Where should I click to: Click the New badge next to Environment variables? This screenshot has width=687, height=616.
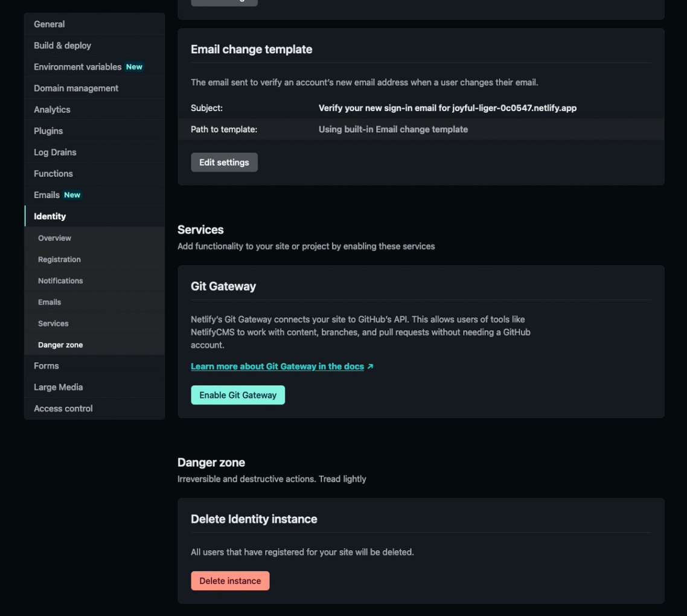134,66
